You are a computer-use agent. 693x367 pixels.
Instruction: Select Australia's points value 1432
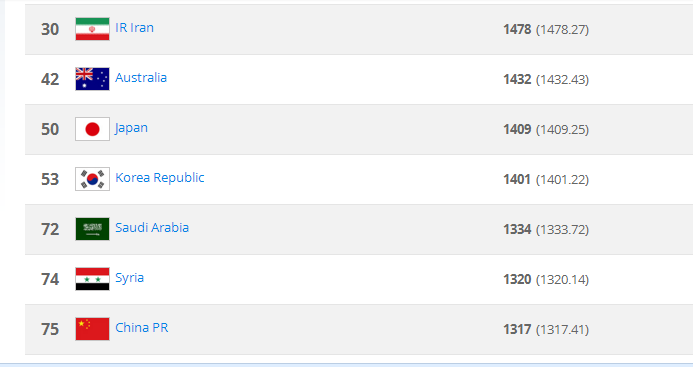517,79
